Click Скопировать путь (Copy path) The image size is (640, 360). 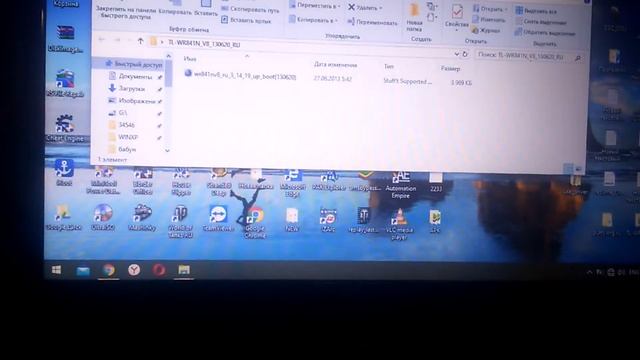click(x=250, y=9)
